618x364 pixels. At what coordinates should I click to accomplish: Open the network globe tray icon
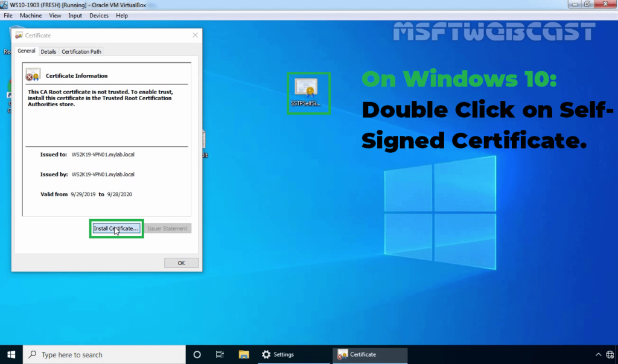point(611,354)
